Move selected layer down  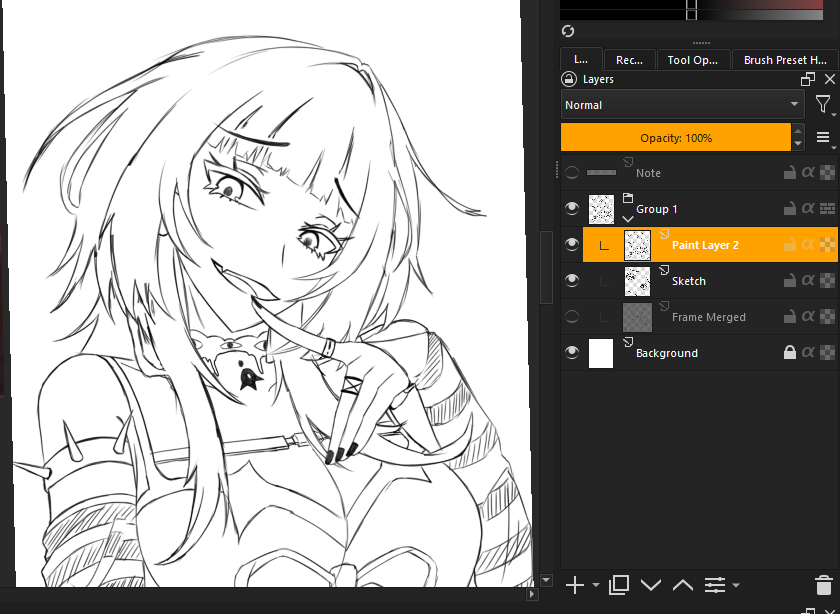pyautogui.click(x=651, y=585)
